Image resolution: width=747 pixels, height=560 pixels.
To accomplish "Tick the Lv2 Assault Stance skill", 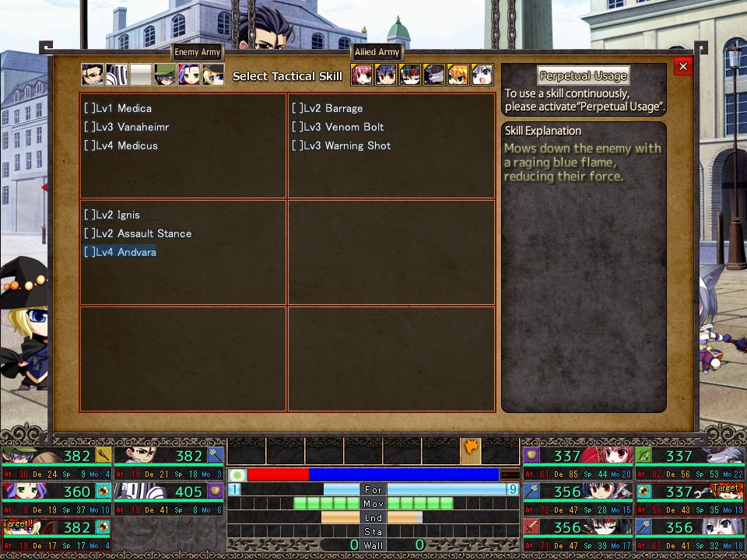I will coord(89,233).
